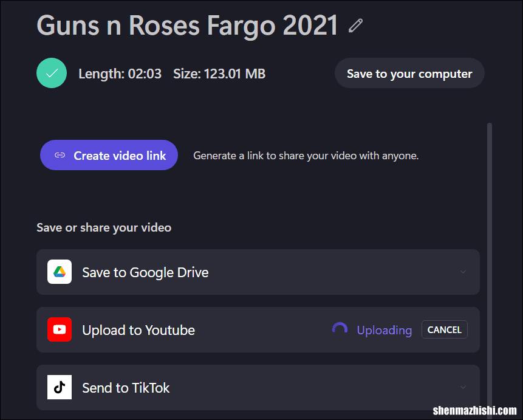
Task: Click the uploading spinner icon
Action: point(340,329)
